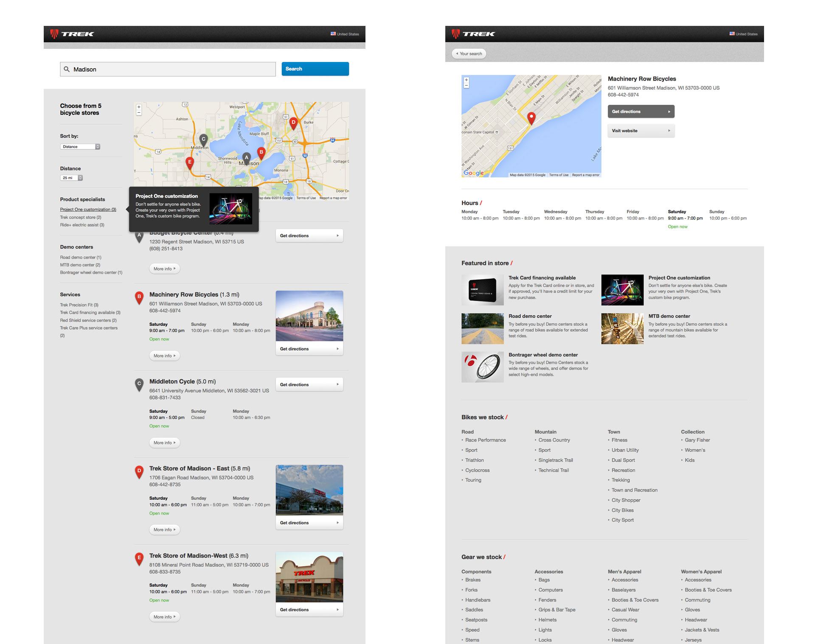Viewport: 815px width, 644px height.
Task: Open the 25 mi distance dropdown
Action: [x=71, y=178]
